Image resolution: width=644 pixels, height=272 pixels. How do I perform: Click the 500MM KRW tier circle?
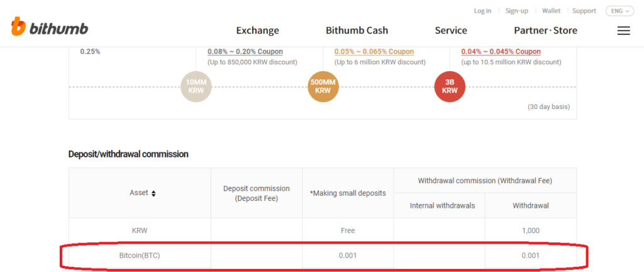(x=323, y=87)
